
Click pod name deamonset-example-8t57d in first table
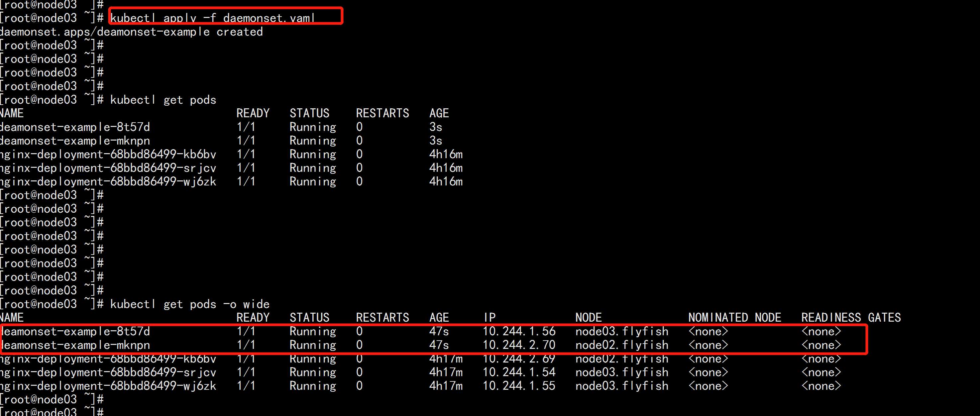75,127
